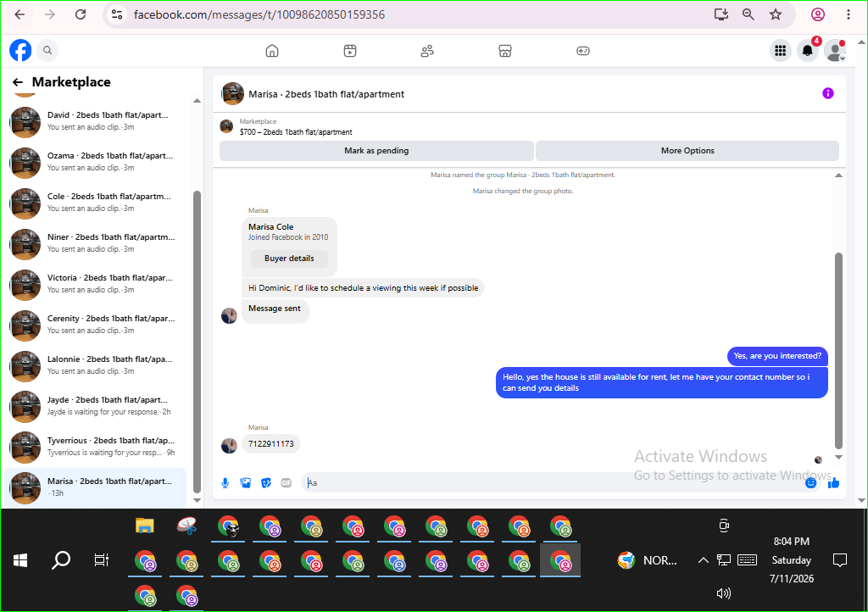
Task: Click Buyer details button
Action: tap(289, 259)
